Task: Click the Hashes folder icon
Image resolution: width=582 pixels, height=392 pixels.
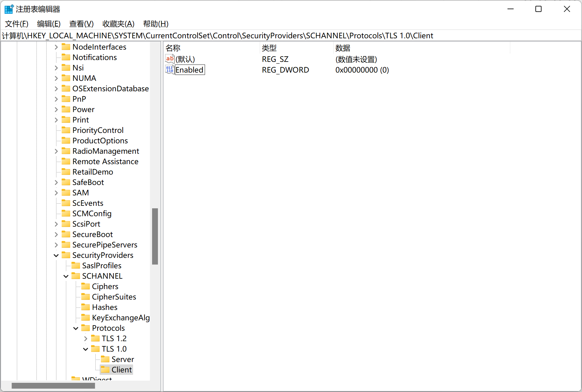Action: [86, 307]
